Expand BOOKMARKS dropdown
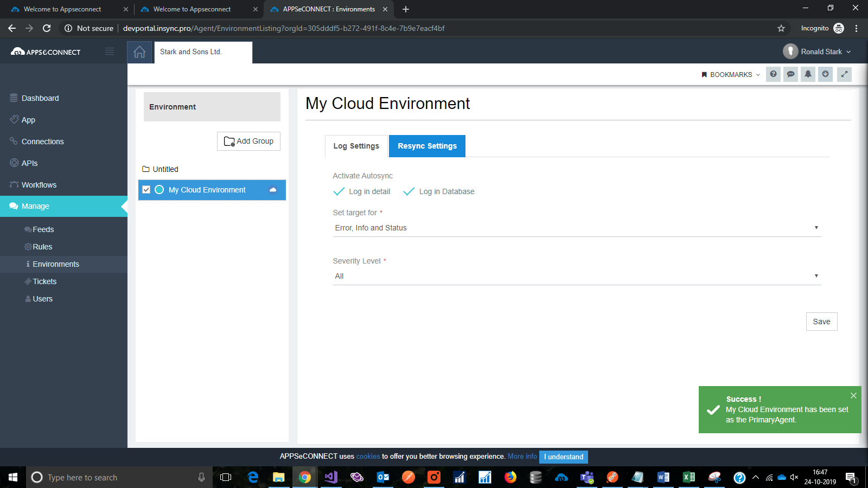This screenshot has width=868, height=488. (x=731, y=75)
